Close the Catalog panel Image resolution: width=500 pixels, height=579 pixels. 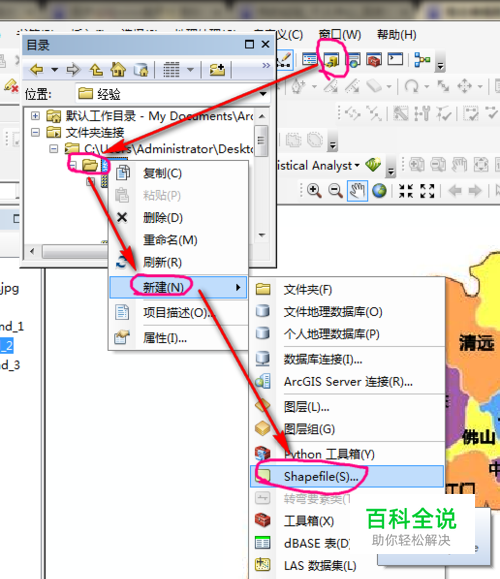point(265,44)
